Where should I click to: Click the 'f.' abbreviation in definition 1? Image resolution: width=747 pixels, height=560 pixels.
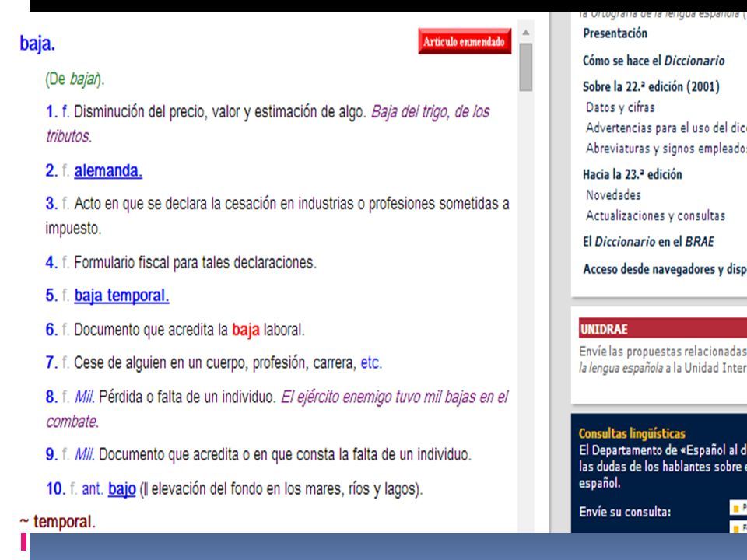(65, 111)
